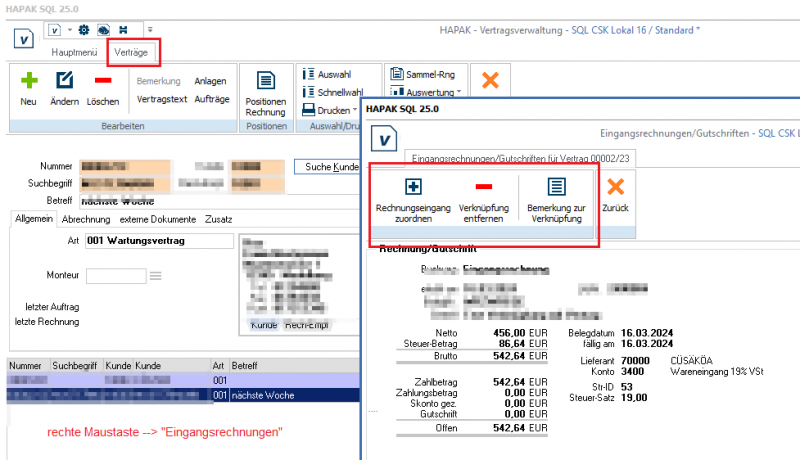The width and height of the screenshot is (800, 460).
Task: Click Rechnungseingang zuordnen plus icon
Action: (412, 187)
